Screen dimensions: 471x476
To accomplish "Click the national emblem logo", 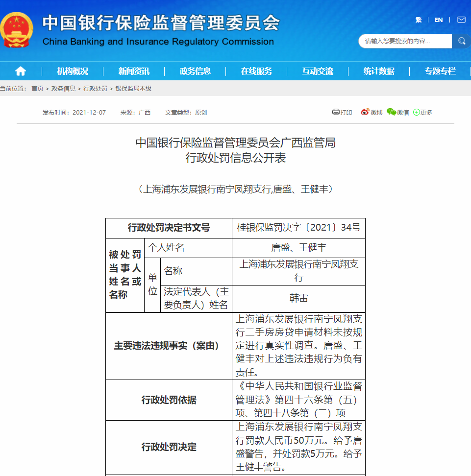I will click(16, 29).
